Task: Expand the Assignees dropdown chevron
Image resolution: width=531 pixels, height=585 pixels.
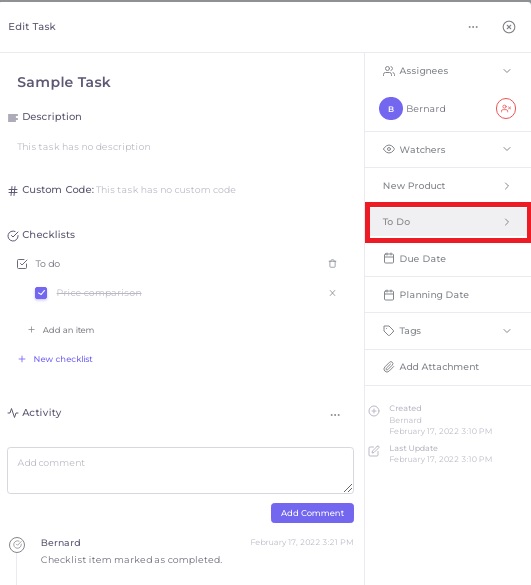Action: click(x=506, y=71)
